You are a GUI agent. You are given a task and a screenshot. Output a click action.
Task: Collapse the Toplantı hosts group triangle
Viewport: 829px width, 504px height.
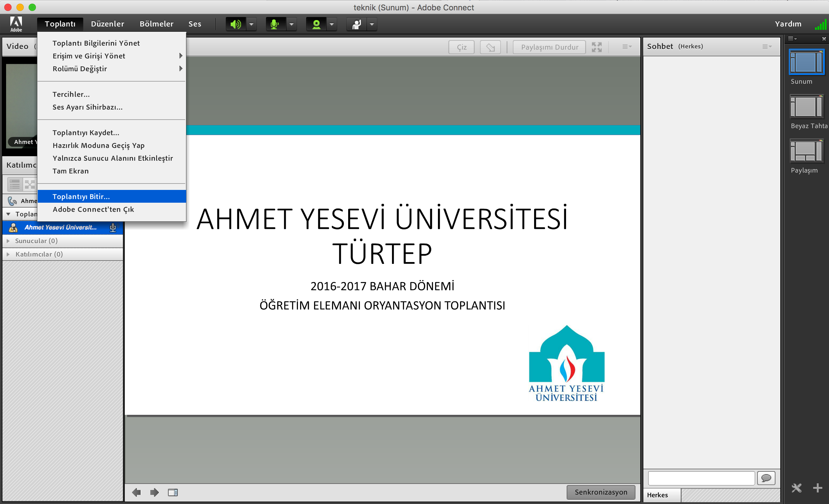click(9, 214)
